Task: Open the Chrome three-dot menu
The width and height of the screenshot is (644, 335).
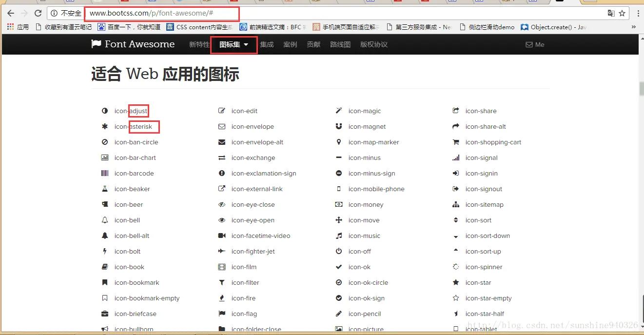Action: (638, 13)
